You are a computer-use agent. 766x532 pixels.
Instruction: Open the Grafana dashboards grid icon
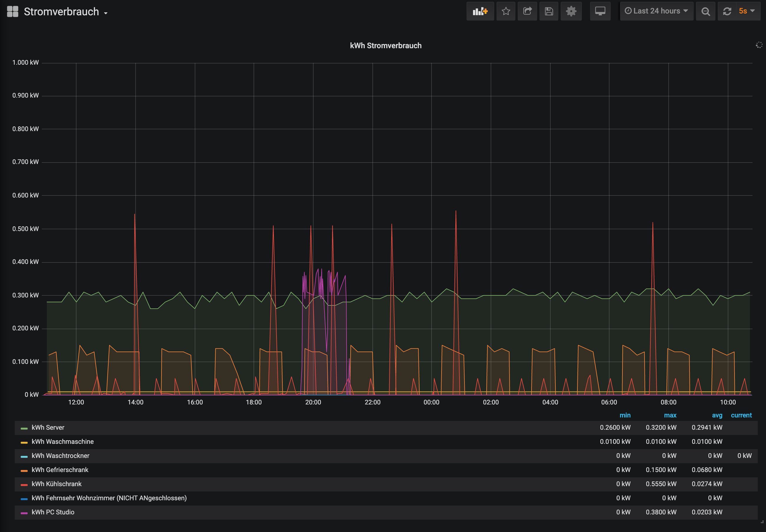tap(12, 11)
